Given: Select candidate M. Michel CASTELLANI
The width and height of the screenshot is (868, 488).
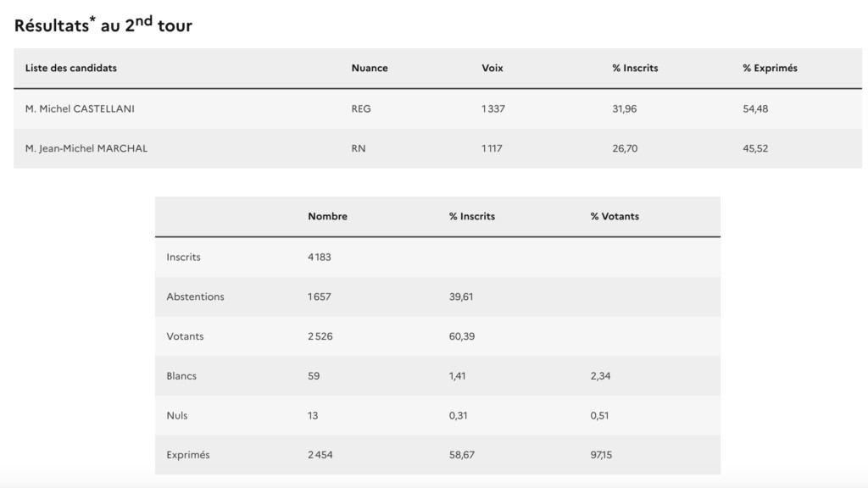Looking at the screenshot, I should [80, 109].
